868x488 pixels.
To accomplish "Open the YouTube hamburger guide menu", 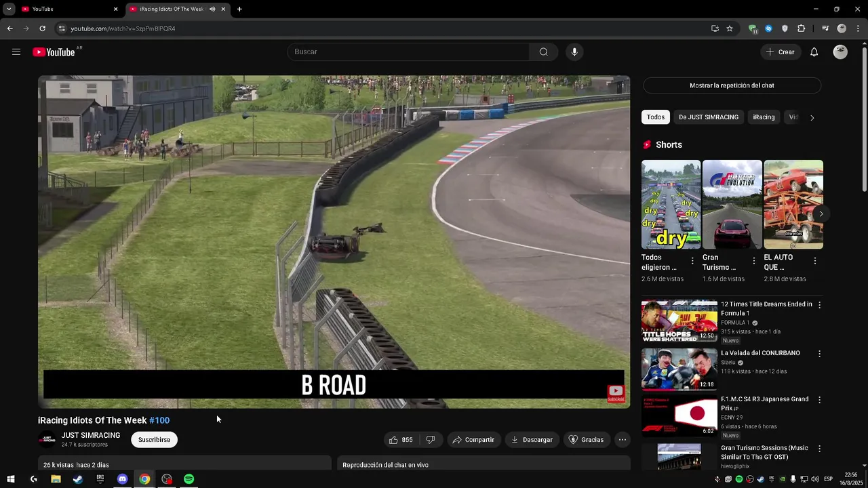I will tap(16, 52).
